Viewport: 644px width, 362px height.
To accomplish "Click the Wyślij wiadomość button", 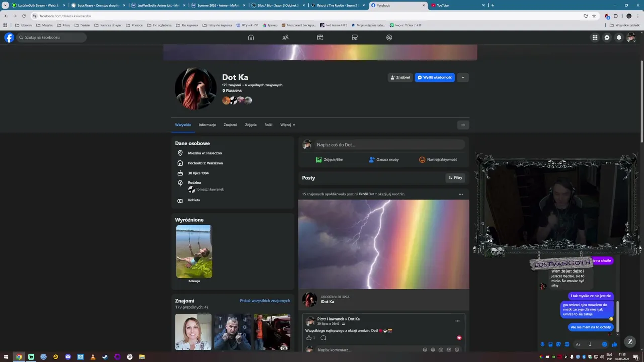I will pyautogui.click(x=435, y=77).
